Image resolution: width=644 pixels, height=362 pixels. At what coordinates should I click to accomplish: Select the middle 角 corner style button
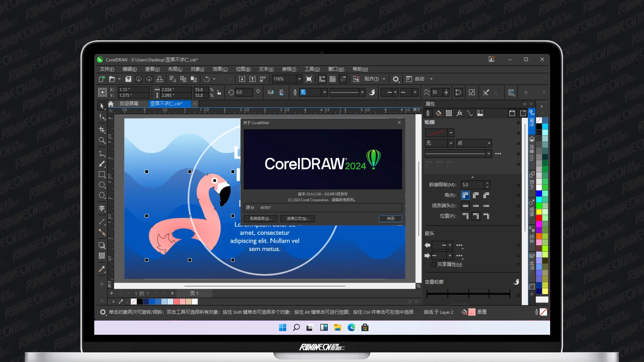[x=475, y=195]
